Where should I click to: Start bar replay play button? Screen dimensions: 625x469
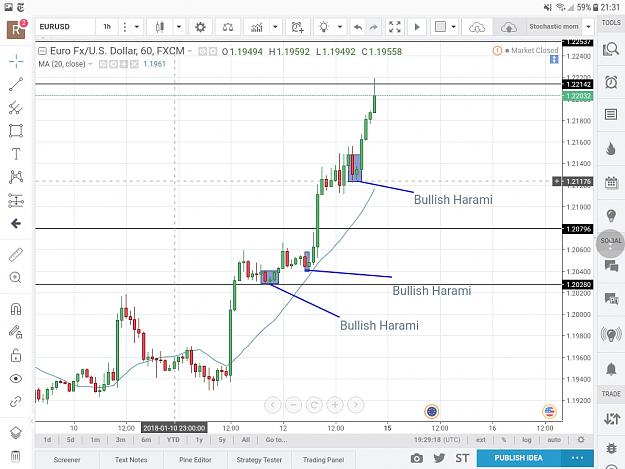coord(417,27)
